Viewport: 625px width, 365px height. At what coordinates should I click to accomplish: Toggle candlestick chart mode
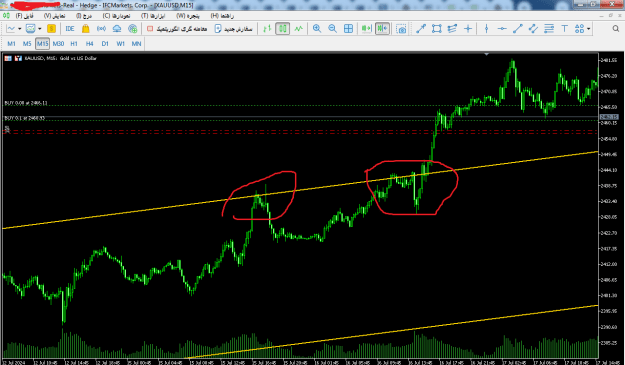pyautogui.click(x=283, y=29)
